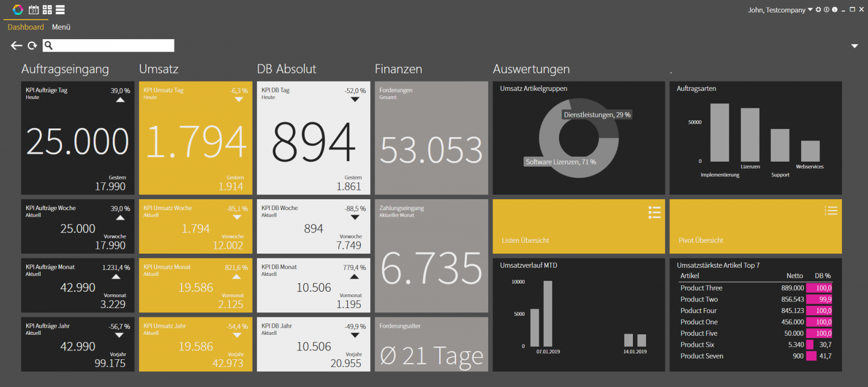Click the power icon next to the gear
This screenshot has height=387, width=868.
[x=826, y=10]
